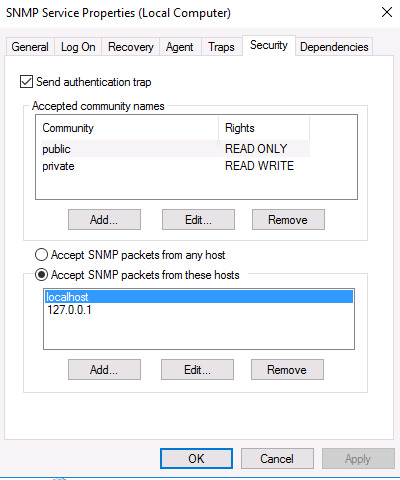The image size is (400, 480).
Task: Close the SNMP Service Properties dialog
Action: [387, 13]
